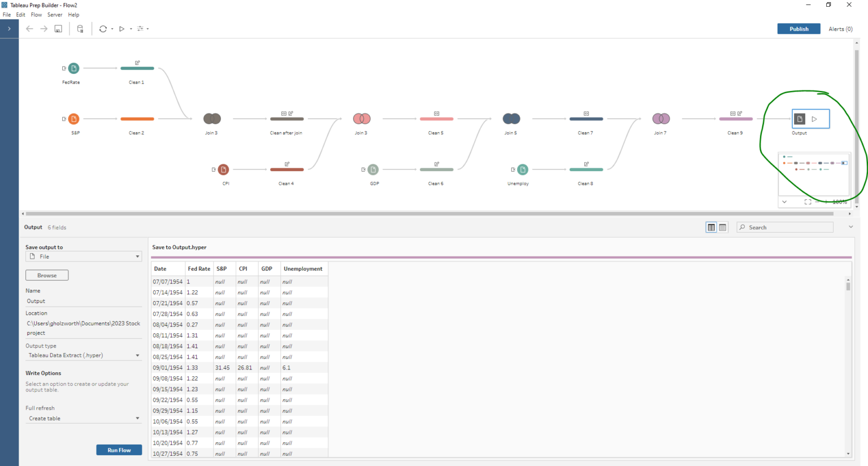Select the Join 5 step
The height and width of the screenshot is (466, 868).
511,119
